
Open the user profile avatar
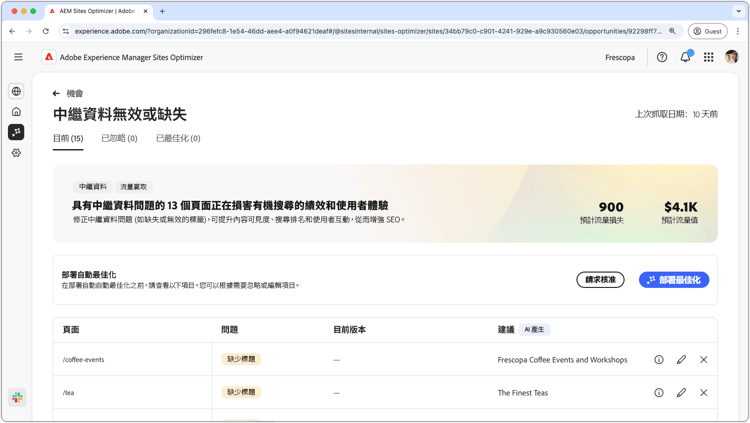[x=731, y=57]
